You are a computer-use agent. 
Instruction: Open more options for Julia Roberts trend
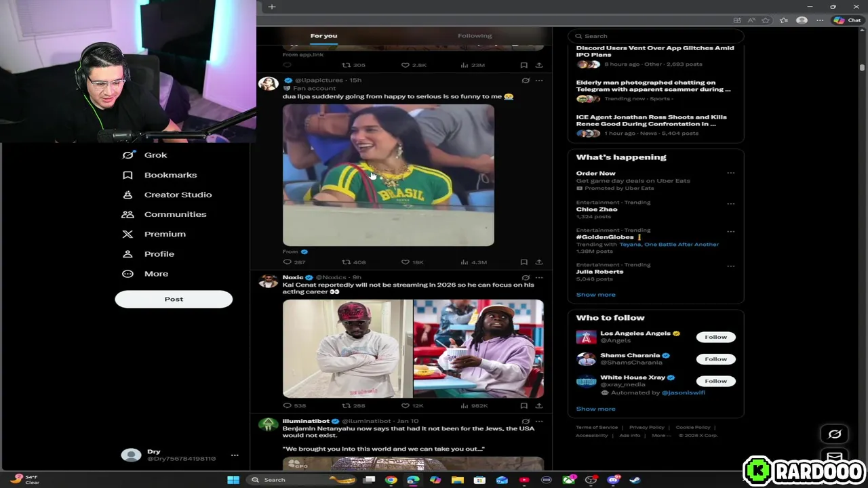pos(731,266)
